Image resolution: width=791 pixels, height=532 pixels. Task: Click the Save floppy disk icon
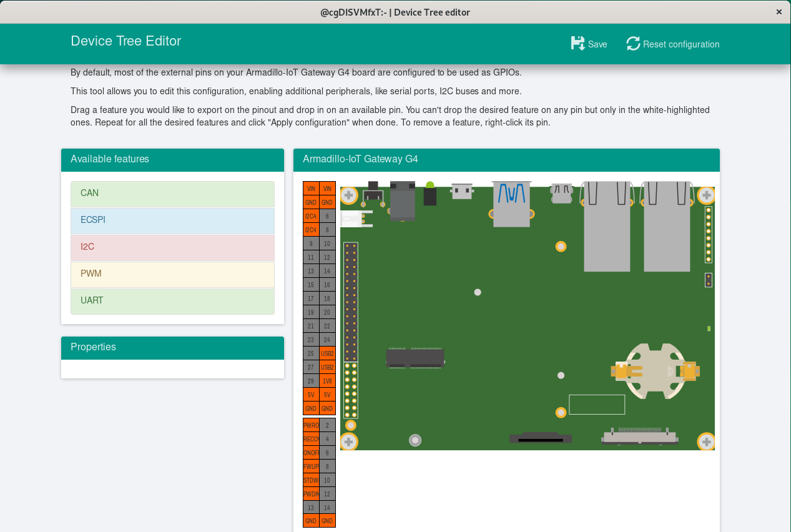point(577,44)
